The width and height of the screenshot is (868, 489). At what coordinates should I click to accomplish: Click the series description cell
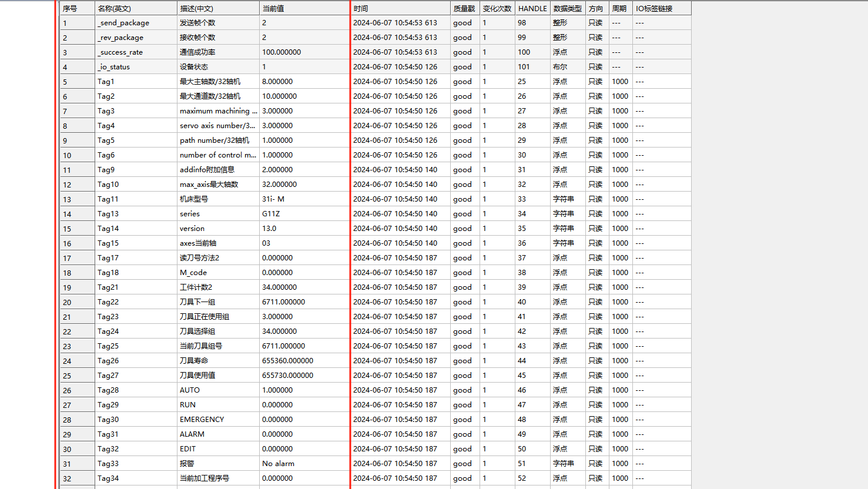click(x=218, y=213)
